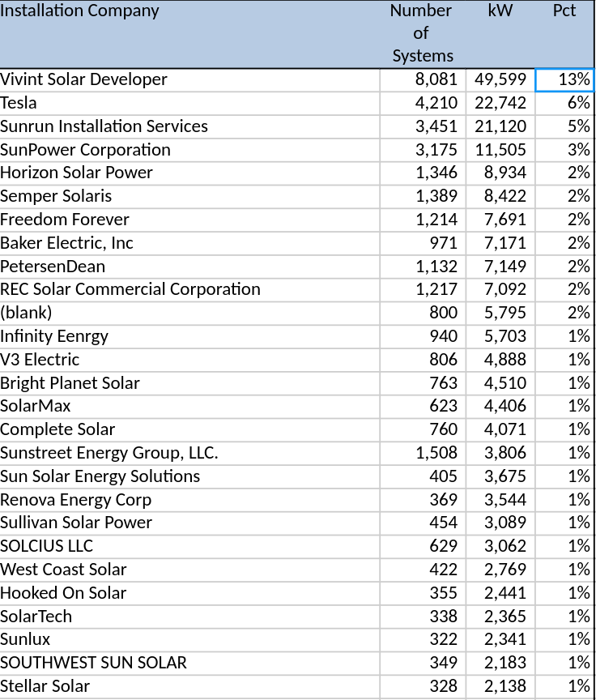Click the 369 systems cell
The image size is (596, 700).
423,500
